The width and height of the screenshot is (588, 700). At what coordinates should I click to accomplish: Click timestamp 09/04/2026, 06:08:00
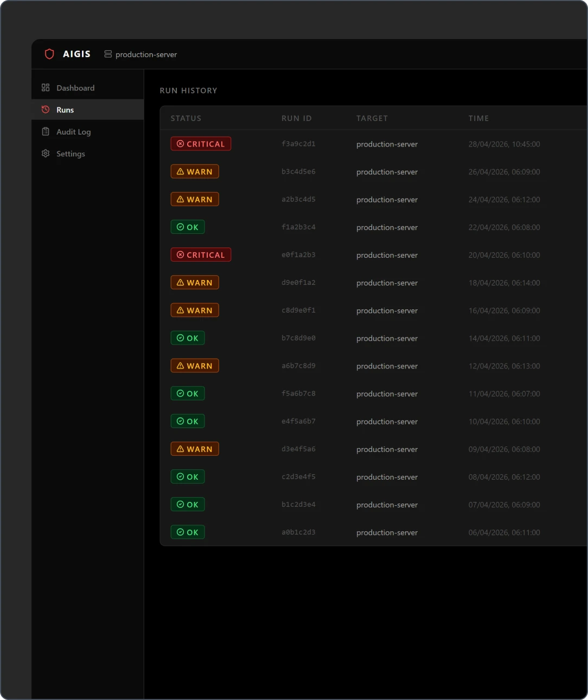click(504, 449)
